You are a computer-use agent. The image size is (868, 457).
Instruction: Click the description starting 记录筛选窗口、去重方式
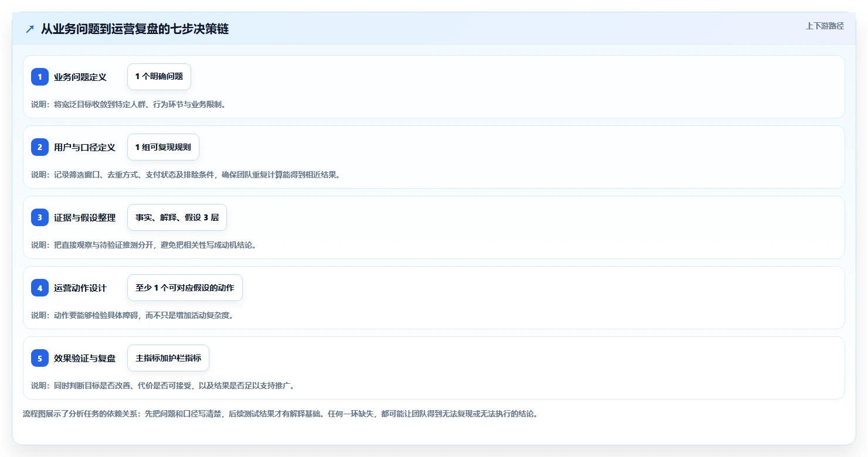pyautogui.click(x=185, y=175)
